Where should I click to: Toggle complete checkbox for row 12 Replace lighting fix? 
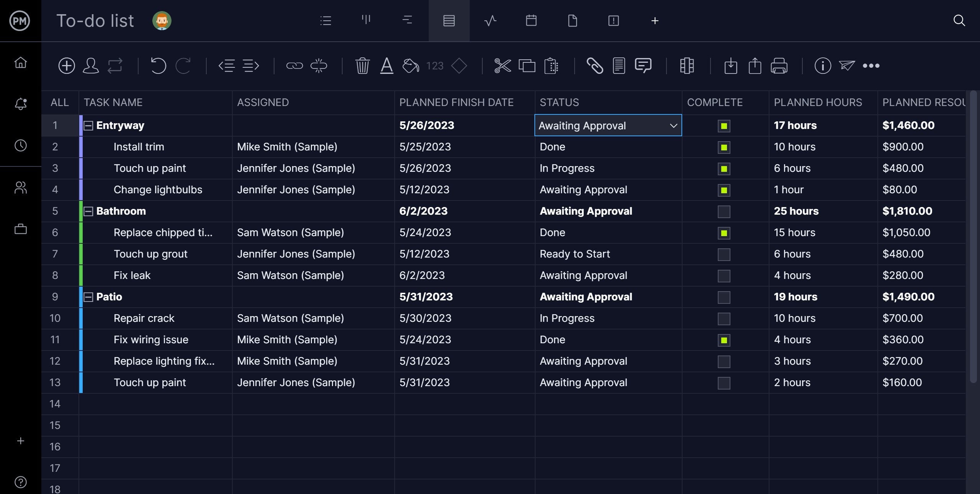click(724, 361)
